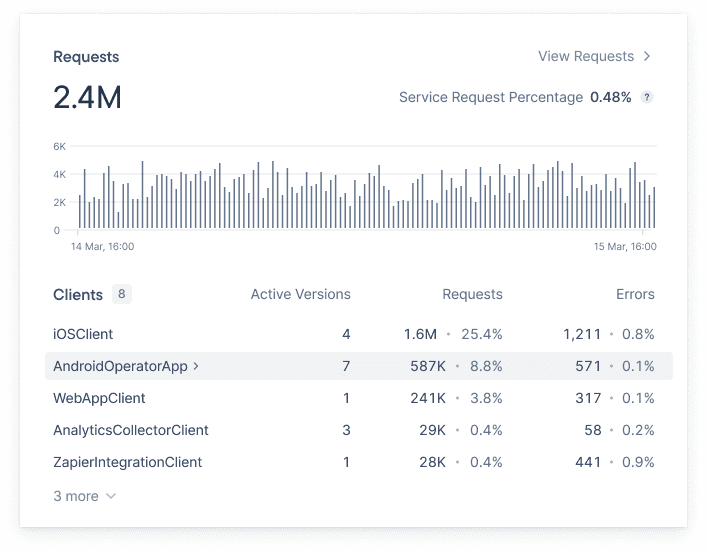The image size is (707, 553).
Task: Select the iOSClient row
Action: (x=83, y=334)
